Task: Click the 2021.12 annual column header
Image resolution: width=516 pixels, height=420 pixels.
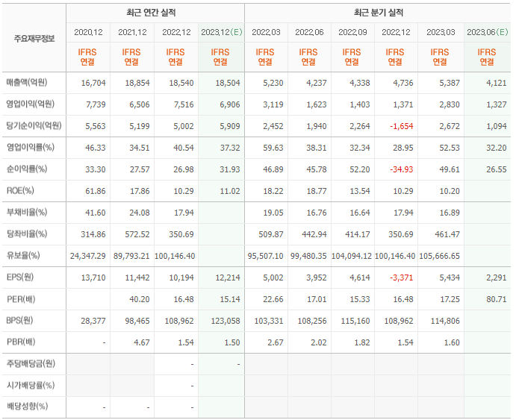Action: click(132, 32)
